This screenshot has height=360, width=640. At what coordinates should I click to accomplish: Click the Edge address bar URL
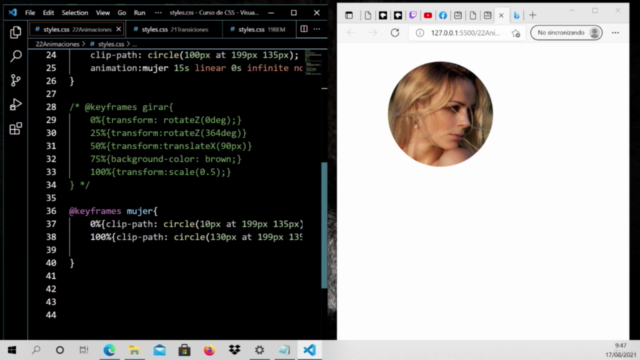[x=465, y=33]
